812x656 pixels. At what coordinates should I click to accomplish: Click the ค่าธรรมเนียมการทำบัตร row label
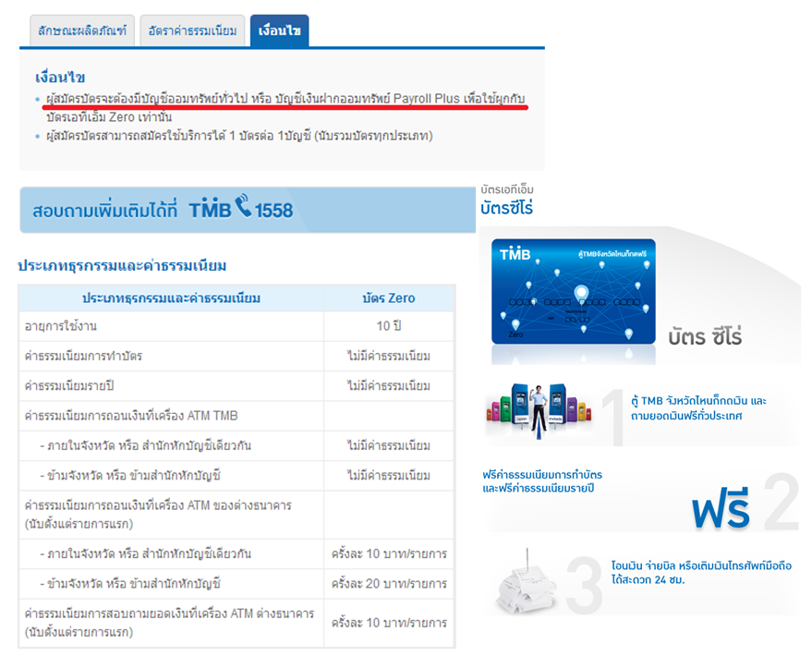point(83,357)
